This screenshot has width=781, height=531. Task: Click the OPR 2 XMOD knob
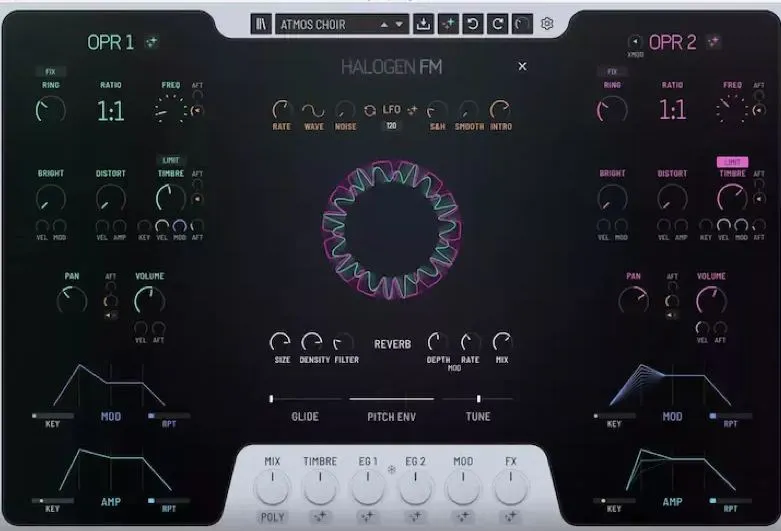tap(635, 41)
